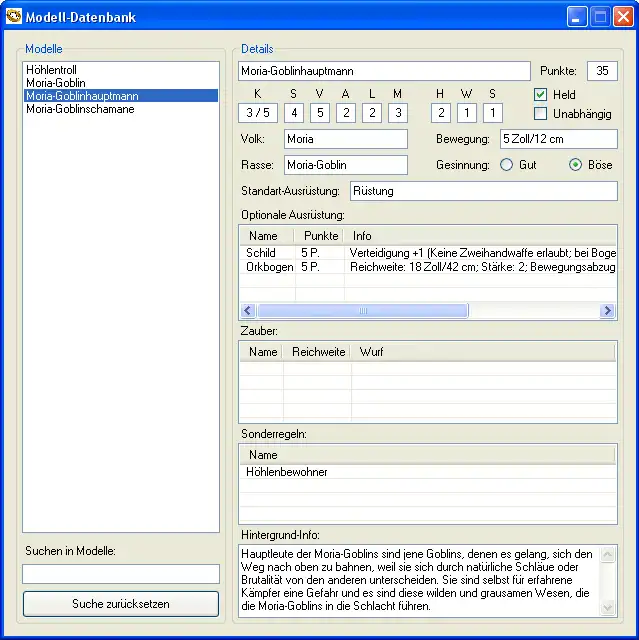Select the Höhlenbewohner special rule row
The height and width of the screenshot is (640, 639).
tap(428, 472)
